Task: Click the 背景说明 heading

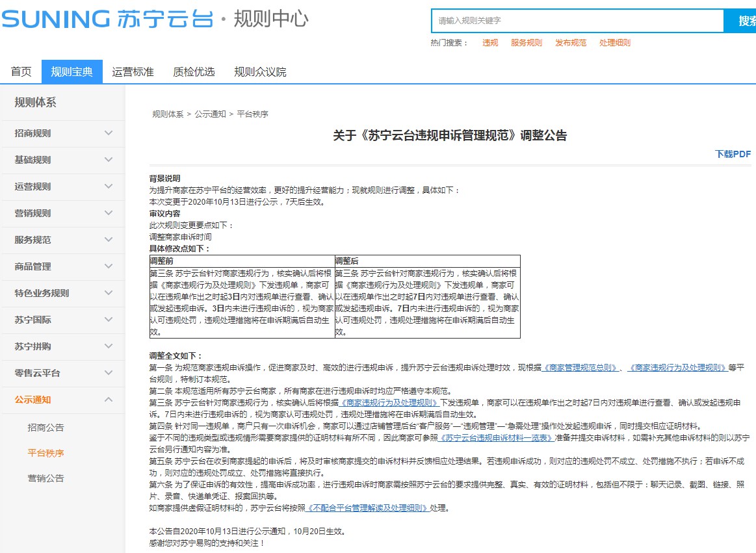Action: (x=165, y=179)
